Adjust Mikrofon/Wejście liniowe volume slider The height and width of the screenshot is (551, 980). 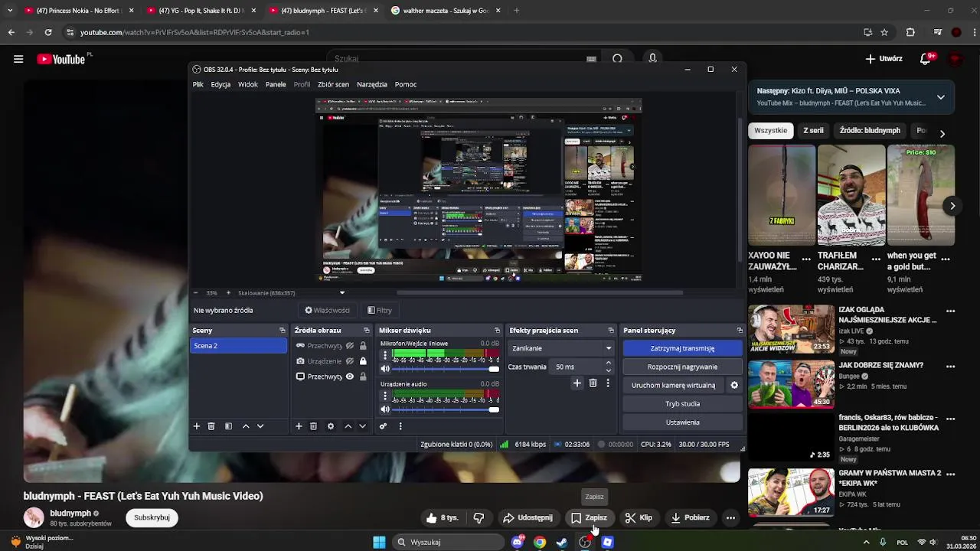point(446,369)
